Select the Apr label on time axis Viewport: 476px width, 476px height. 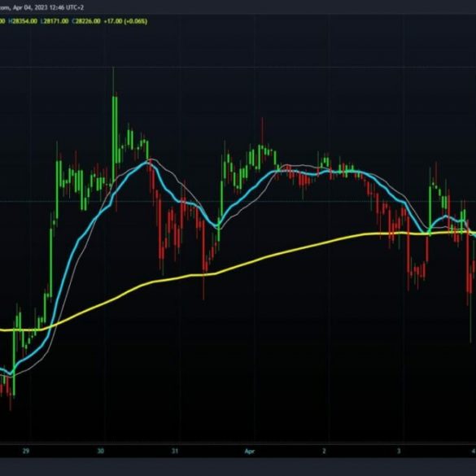[250, 451]
